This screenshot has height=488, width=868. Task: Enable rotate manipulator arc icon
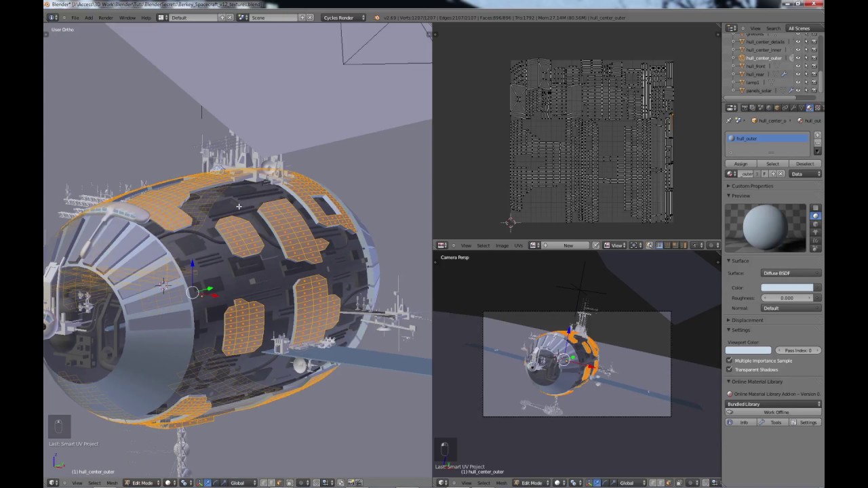216,483
